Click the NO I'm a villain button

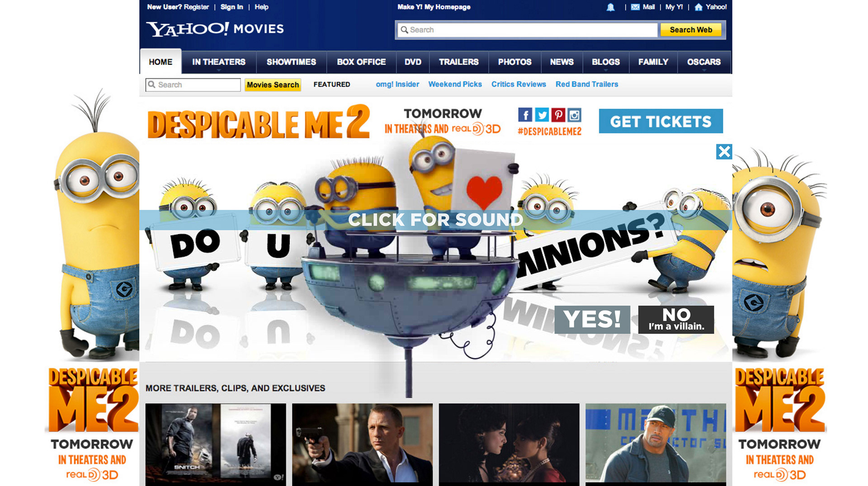pos(676,320)
